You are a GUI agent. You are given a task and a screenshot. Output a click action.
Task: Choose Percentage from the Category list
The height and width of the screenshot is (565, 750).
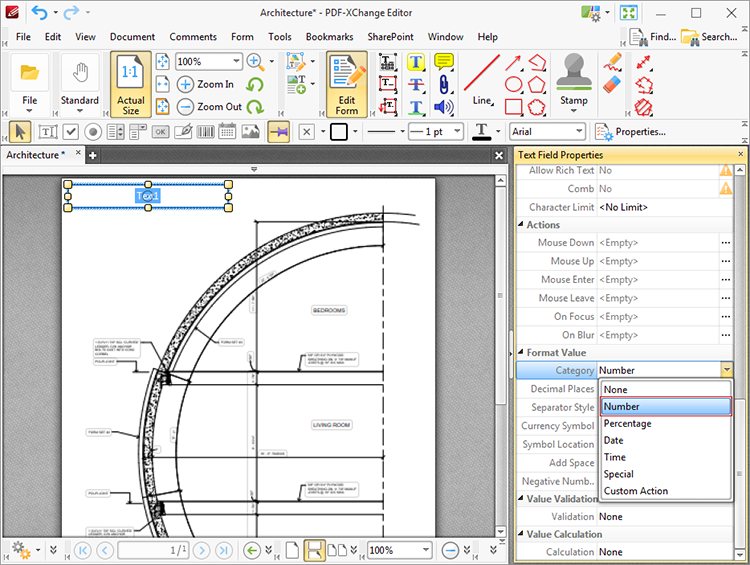(628, 424)
